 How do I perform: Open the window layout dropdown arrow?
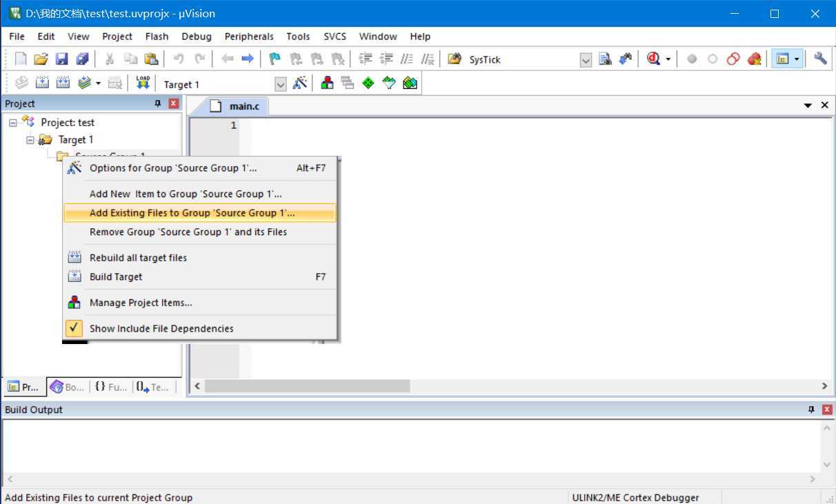pyautogui.click(x=797, y=59)
